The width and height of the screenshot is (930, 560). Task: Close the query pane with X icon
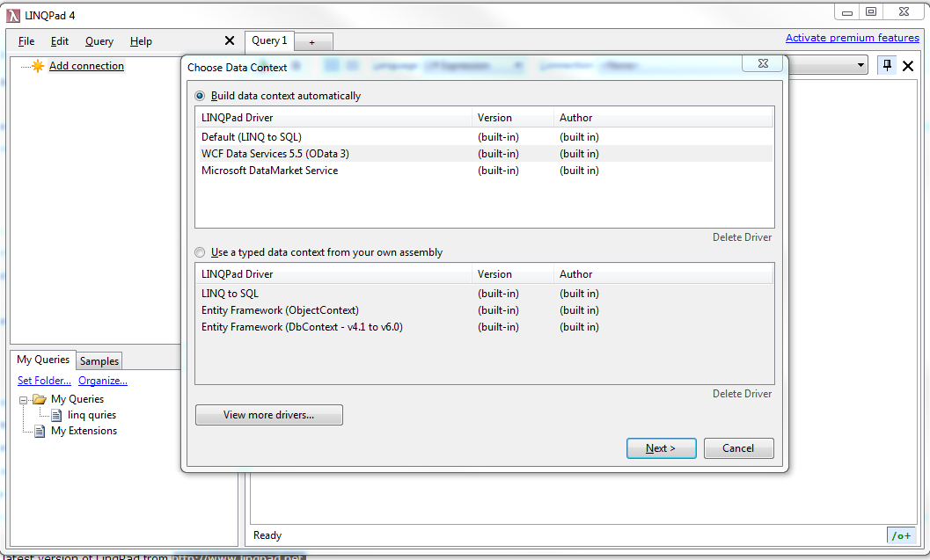coord(908,66)
